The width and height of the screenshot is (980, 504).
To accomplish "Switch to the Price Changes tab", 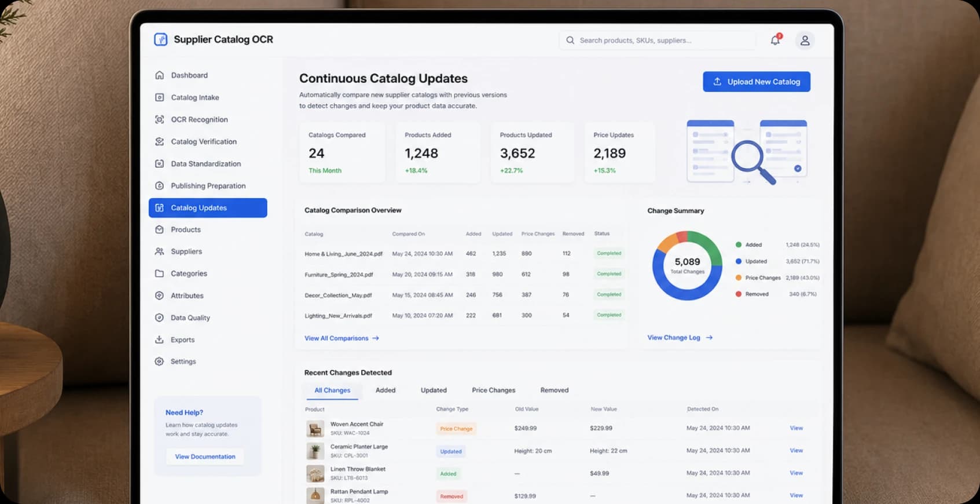I will point(494,390).
